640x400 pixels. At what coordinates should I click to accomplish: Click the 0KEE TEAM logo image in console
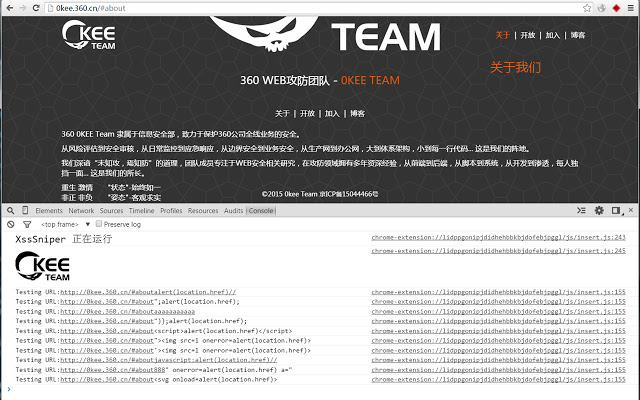click(42, 266)
